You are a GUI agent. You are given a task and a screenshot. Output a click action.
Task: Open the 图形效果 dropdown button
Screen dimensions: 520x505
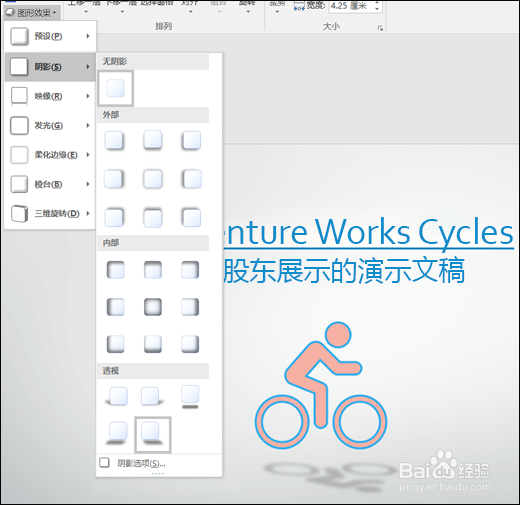coord(32,13)
